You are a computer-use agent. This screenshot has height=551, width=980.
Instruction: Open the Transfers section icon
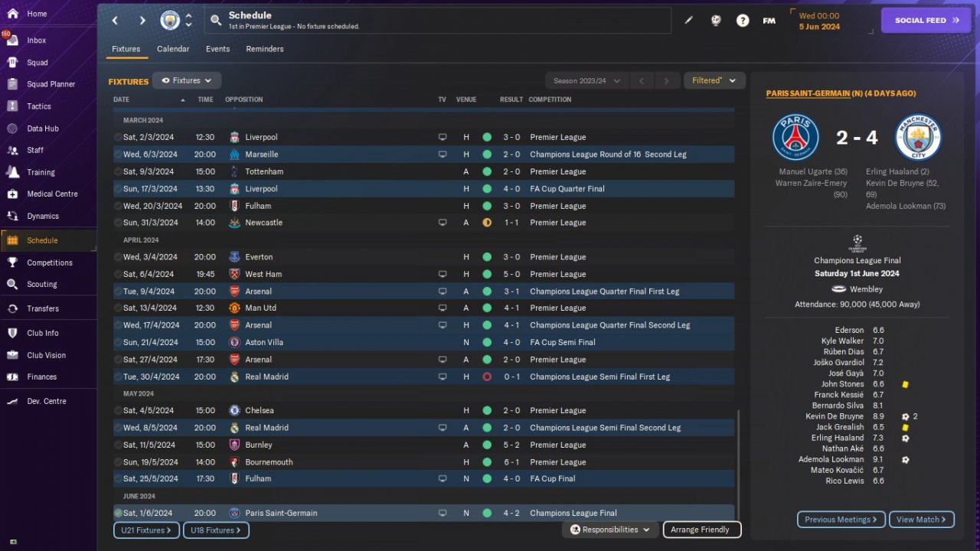coord(12,308)
